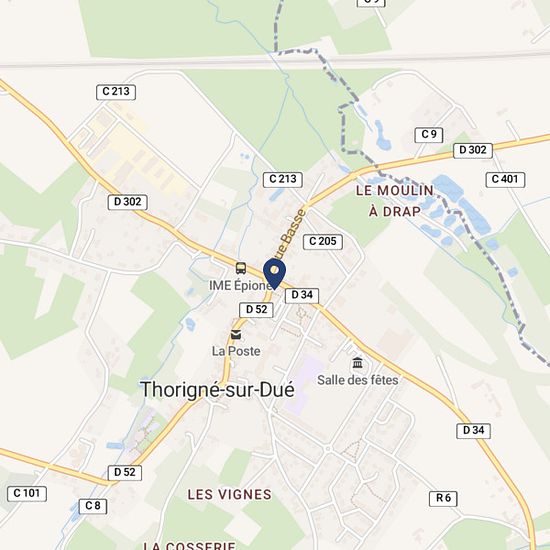This screenshot has height=550, width=550.
Task: Select the IME Épione label text
Action: tap(241, 286)
